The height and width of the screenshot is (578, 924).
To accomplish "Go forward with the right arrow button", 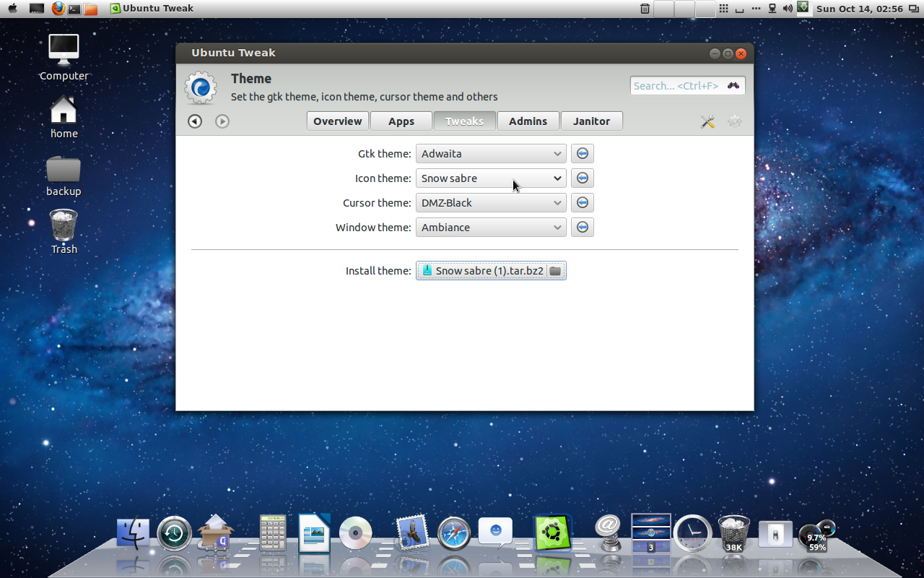I will pos(222,121).
